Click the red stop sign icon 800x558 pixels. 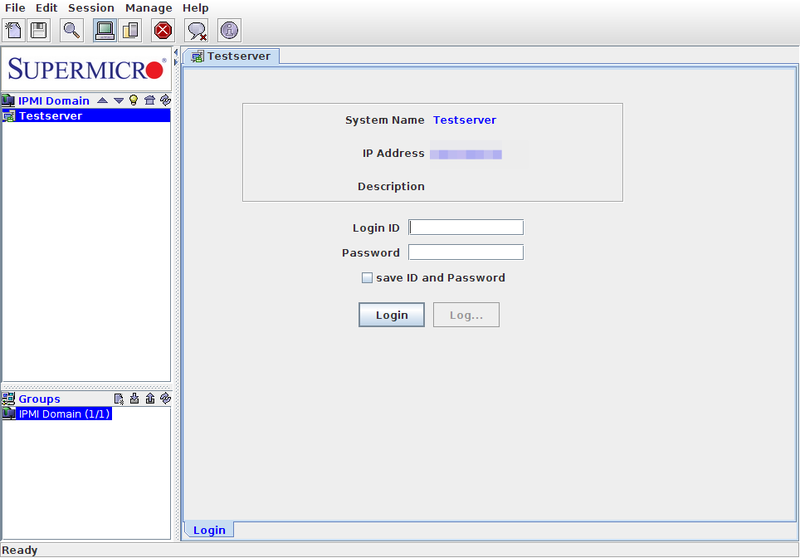pos(163,31)
